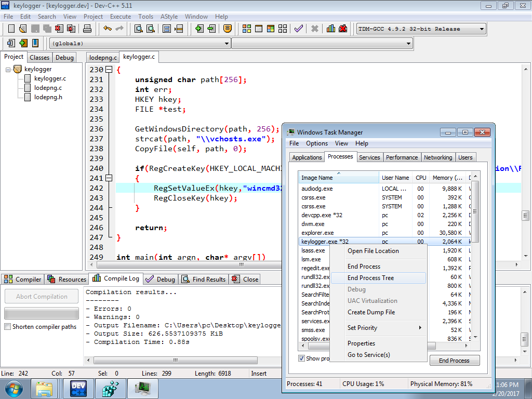532x399 pixels.
Task: Enable Shorten compiler paths checkbox
Action: click(x=7, y=326)
